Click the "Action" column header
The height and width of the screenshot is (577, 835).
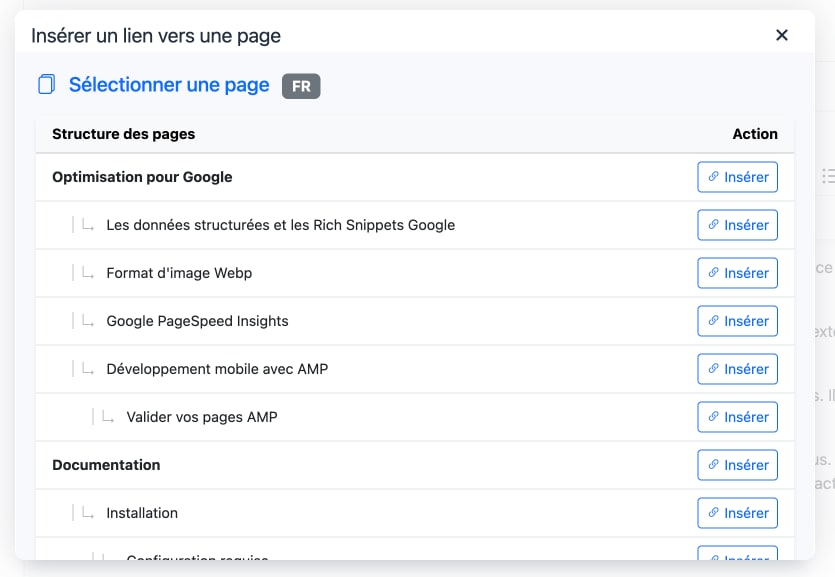755,134
